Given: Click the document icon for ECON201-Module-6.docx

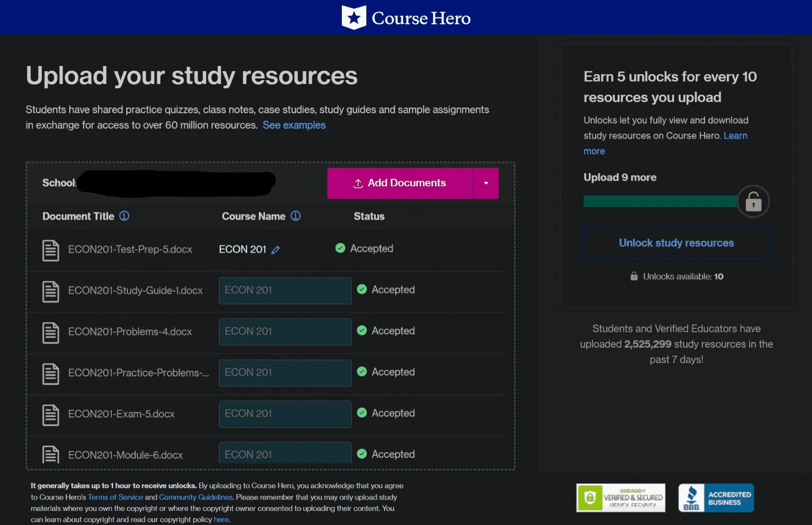Looking at the screenshot, I should coord(51,455).
